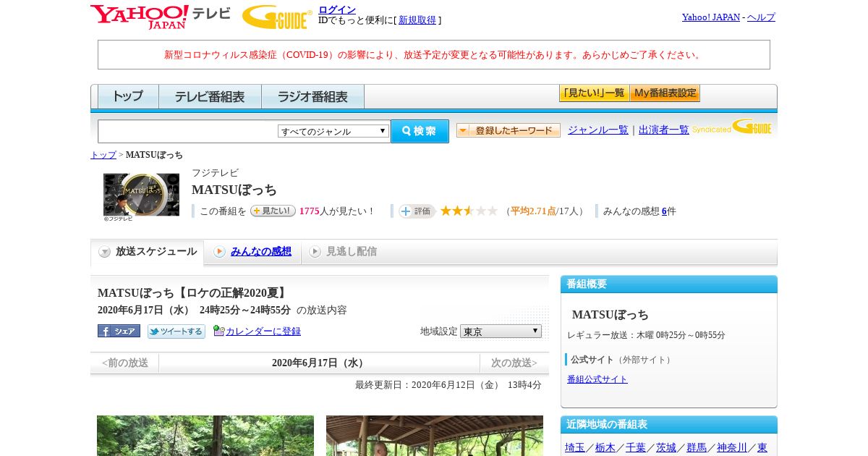
Task: Click the blue 検索 button
Action: click(x=420, y=131)
